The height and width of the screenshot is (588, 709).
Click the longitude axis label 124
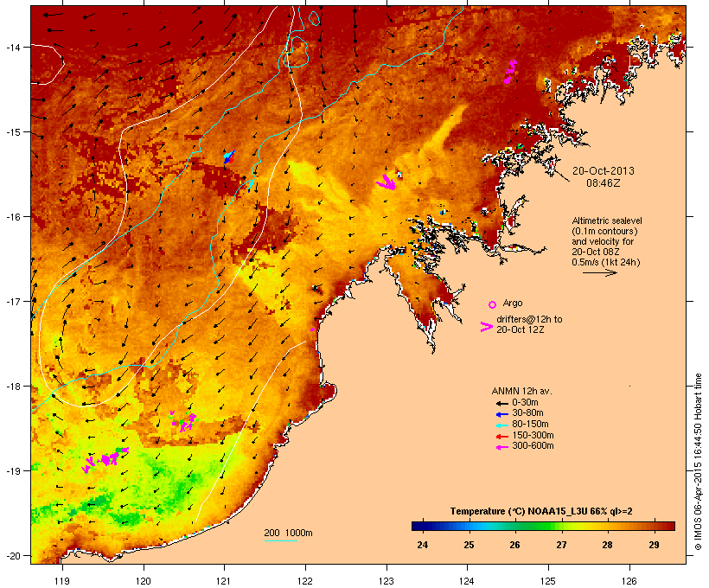[x=467, y=581]
